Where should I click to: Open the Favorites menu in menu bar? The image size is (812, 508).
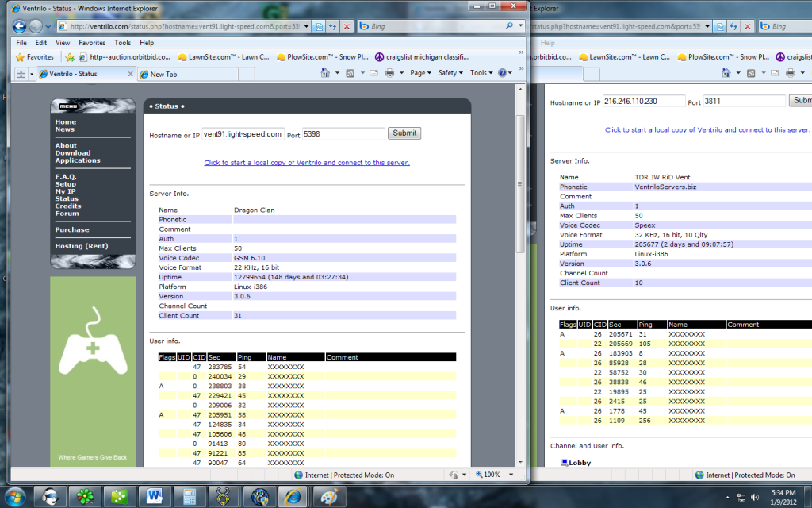click(92, 43)
